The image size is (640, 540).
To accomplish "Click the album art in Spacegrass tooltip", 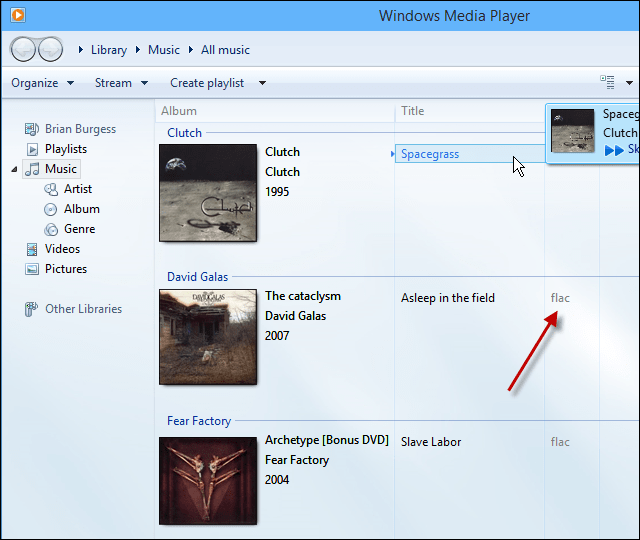I will (573, 131).
